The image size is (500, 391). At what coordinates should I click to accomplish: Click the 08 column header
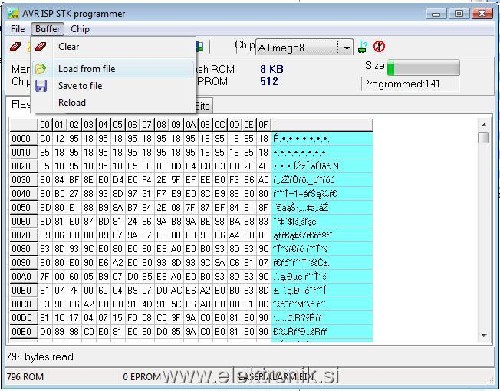click(161, 125)
